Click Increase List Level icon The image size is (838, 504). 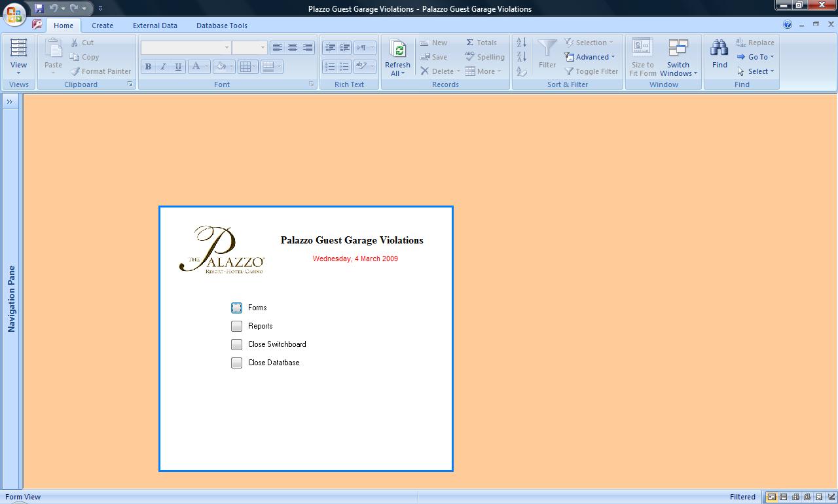point(345,47)
